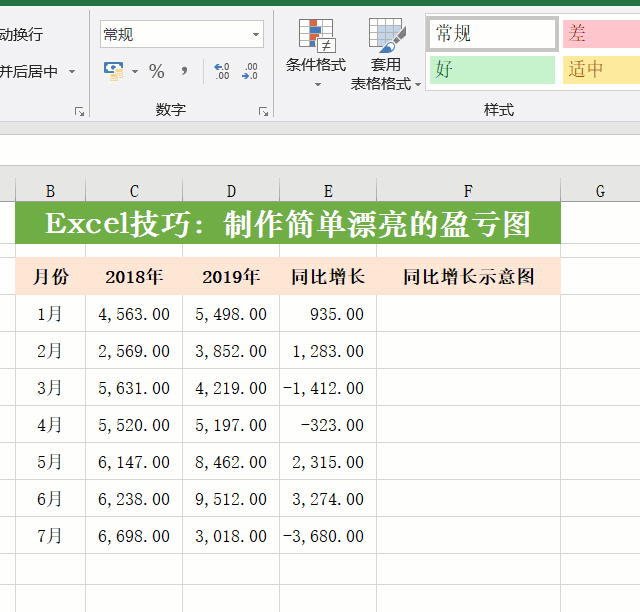Select column D header
The height and width of the screenshot is (612, 640).
[x=231, y=191]
